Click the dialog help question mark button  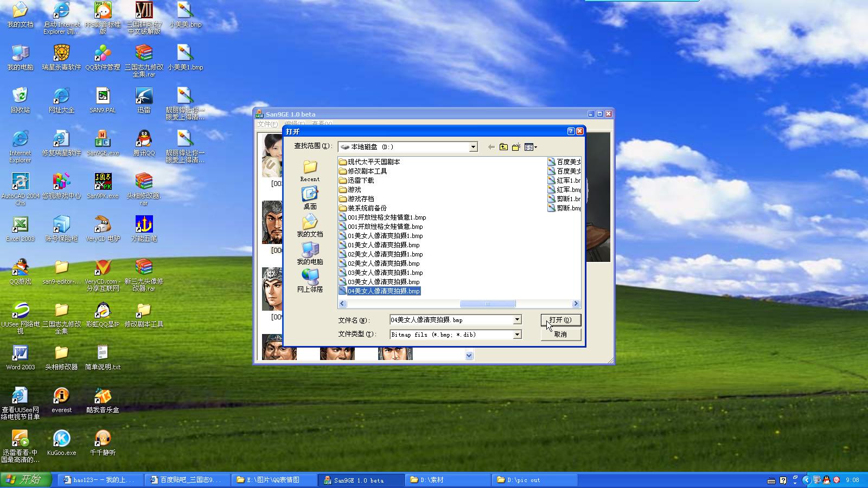(x=571, y=131)
